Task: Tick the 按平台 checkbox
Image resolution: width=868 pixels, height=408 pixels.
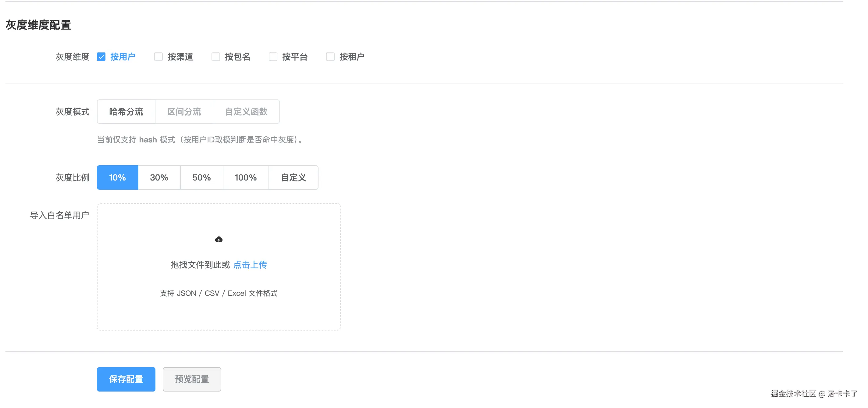Action: [x=273, y=57]
